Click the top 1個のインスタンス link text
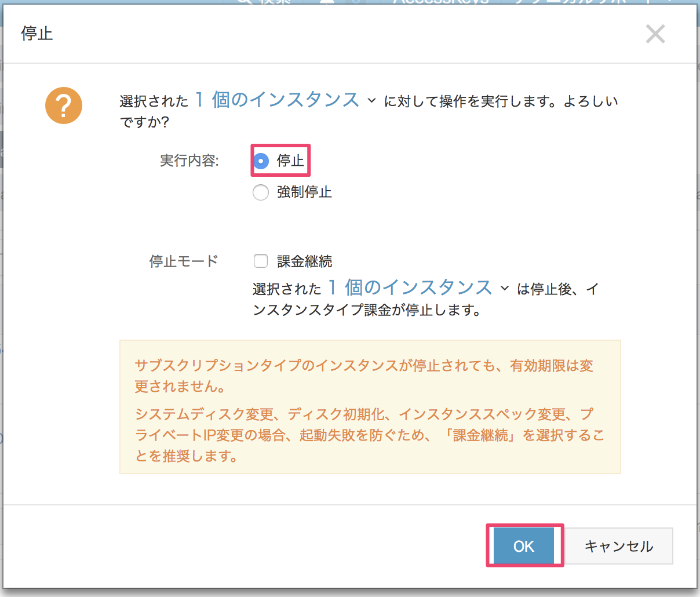Image resolution: width=700 pixels, height=597 pixels. (277, 100)
